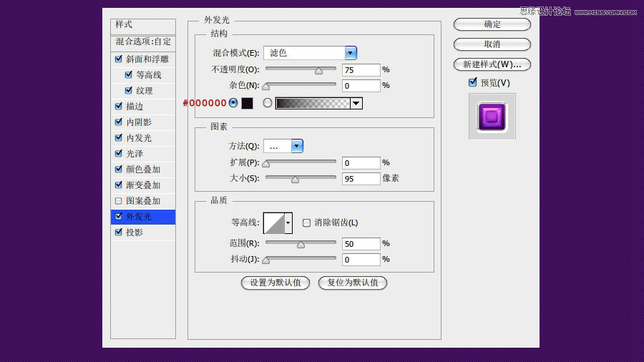This screenshot has height=362, width=644.
Task: Select the 颜色叠加 style entry
Action: pos(143,169)
